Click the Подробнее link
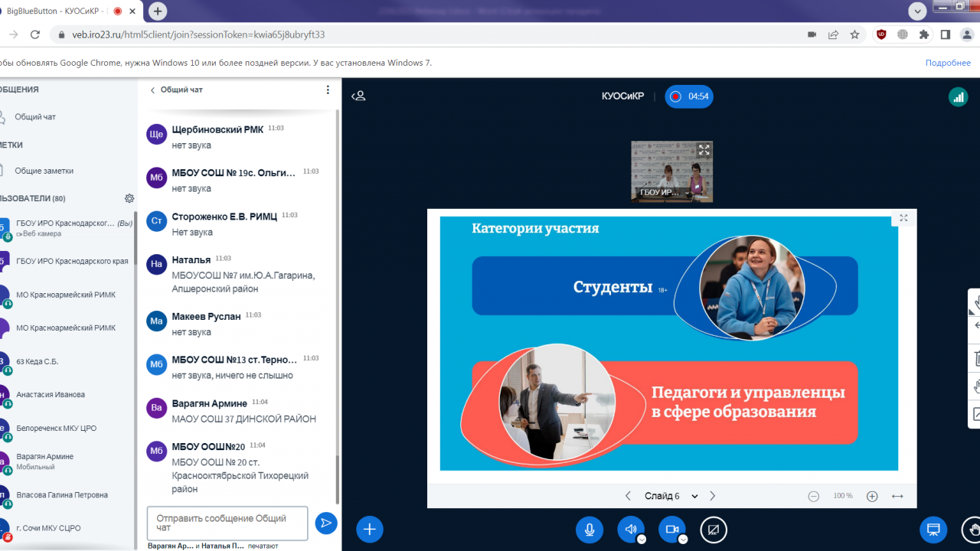The height and width of the screenshot is (551, 980). 947,63
